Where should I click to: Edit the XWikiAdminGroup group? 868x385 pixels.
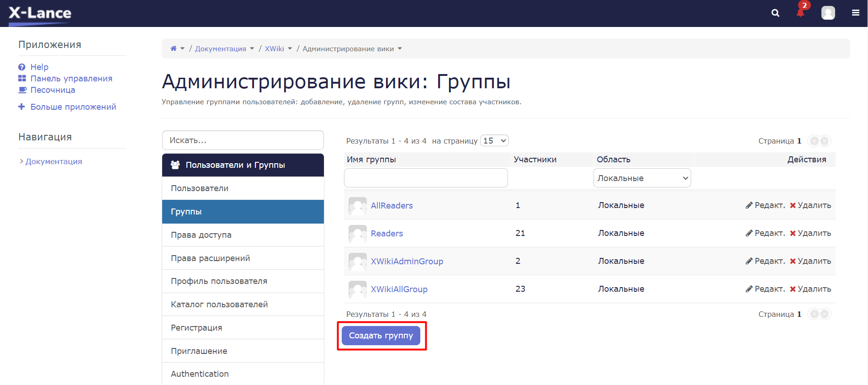[x=765, y=261]
